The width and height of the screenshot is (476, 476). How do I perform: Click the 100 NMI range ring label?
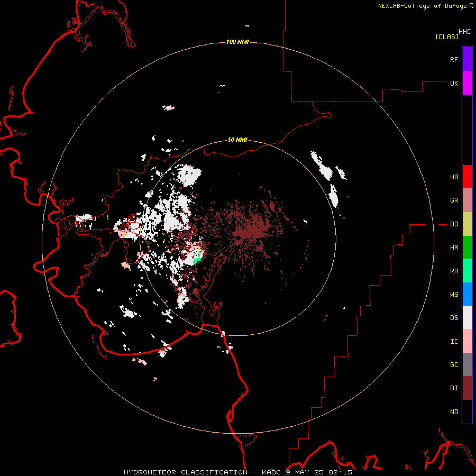click(237, 42)
